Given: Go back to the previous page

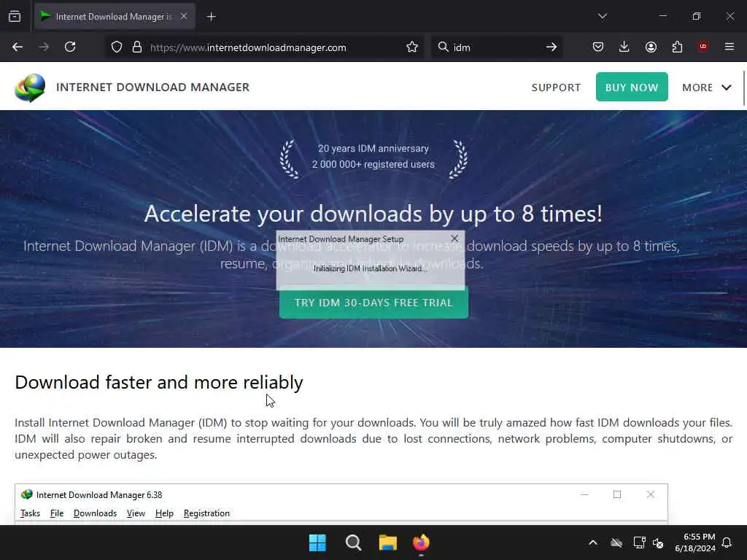Looking at the screenshot, I should [x=18, y=47].
